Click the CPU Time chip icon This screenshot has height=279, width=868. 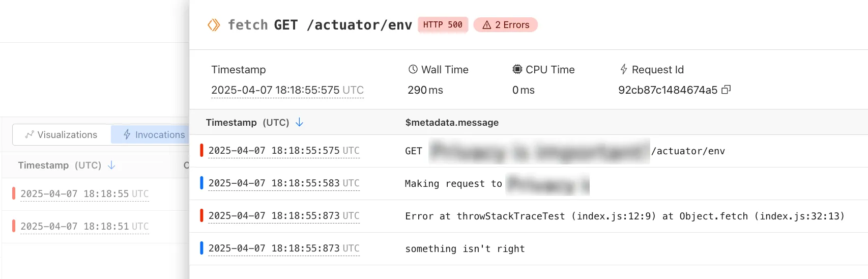517,69
